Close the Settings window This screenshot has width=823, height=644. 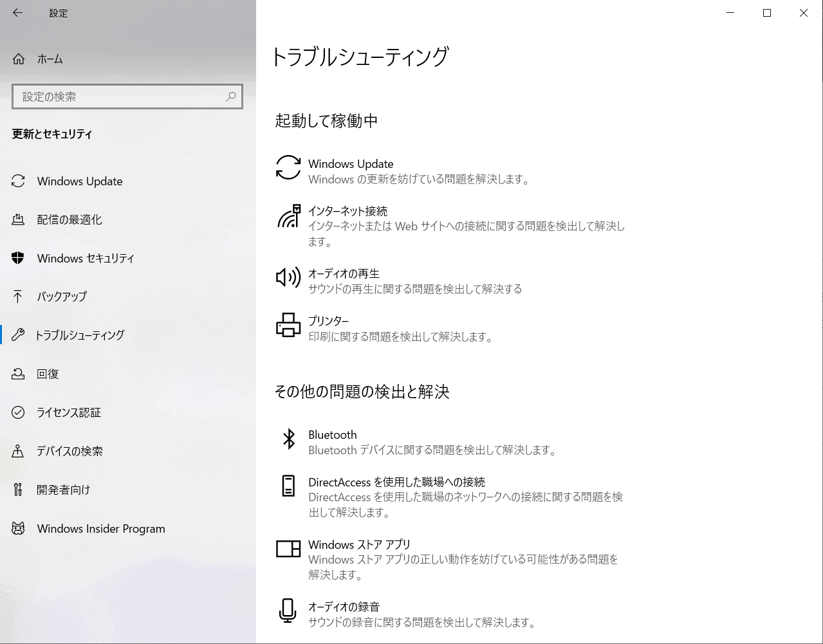click(x=804, y=13)
